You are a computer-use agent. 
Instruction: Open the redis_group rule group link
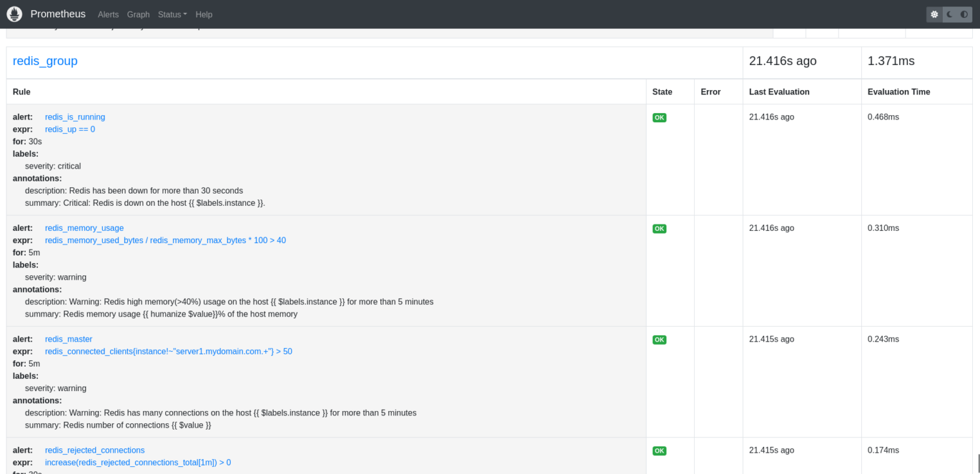pos(45,61)
